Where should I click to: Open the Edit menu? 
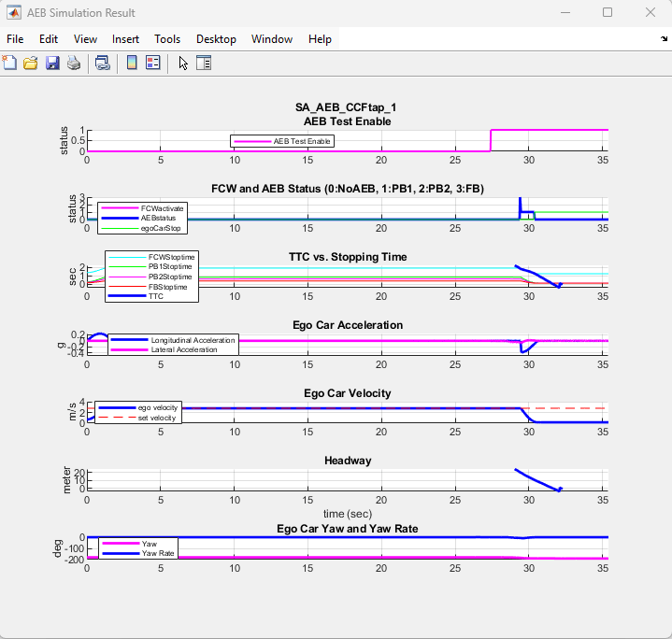(x=49, y=39)
